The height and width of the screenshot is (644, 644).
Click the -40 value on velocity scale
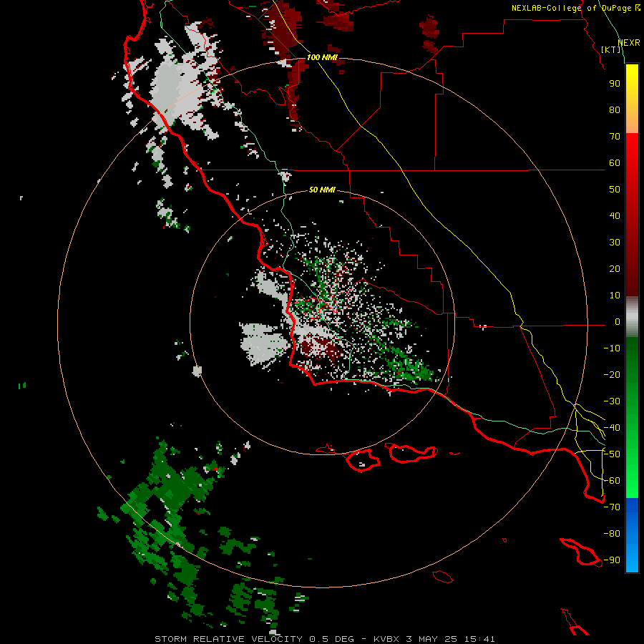pos(612,428)
